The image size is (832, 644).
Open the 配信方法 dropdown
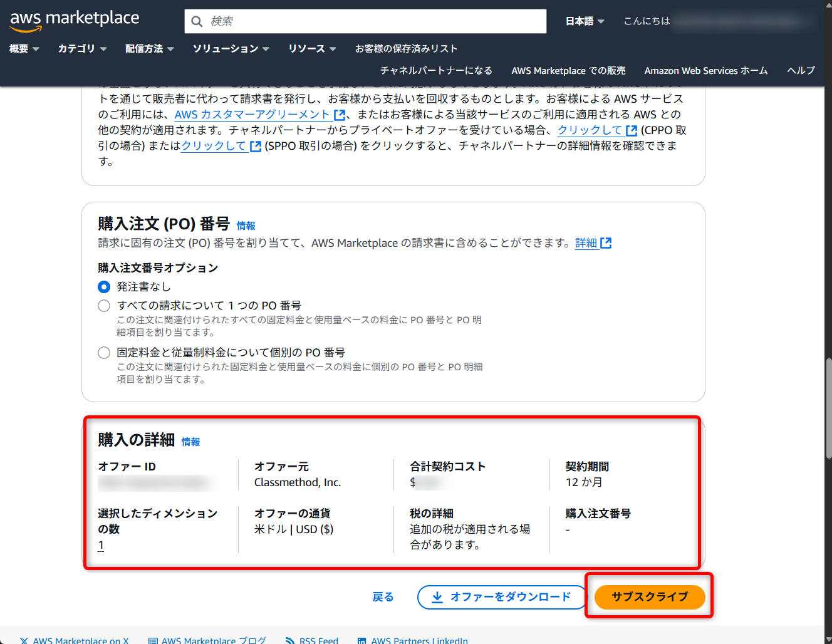[150, 48]
